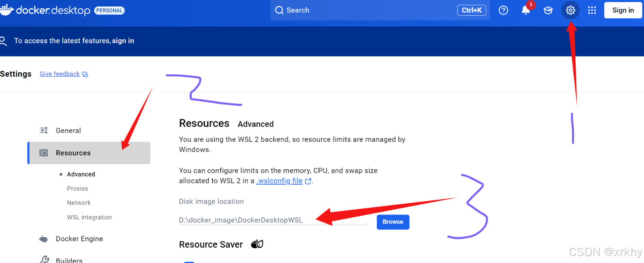Open the Network sub-item
The height and width of the screenshot is (263, 644).
(79, 203)
